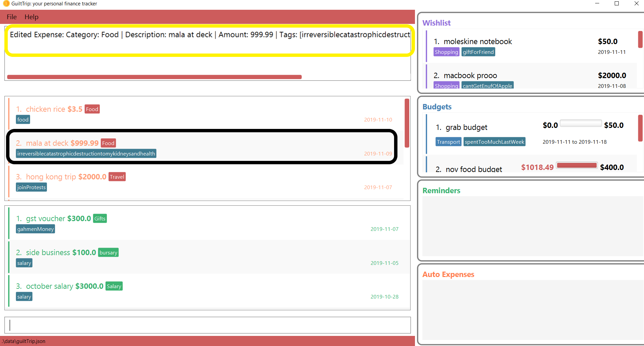Close the GuiltTrip window

coord(636,3)
